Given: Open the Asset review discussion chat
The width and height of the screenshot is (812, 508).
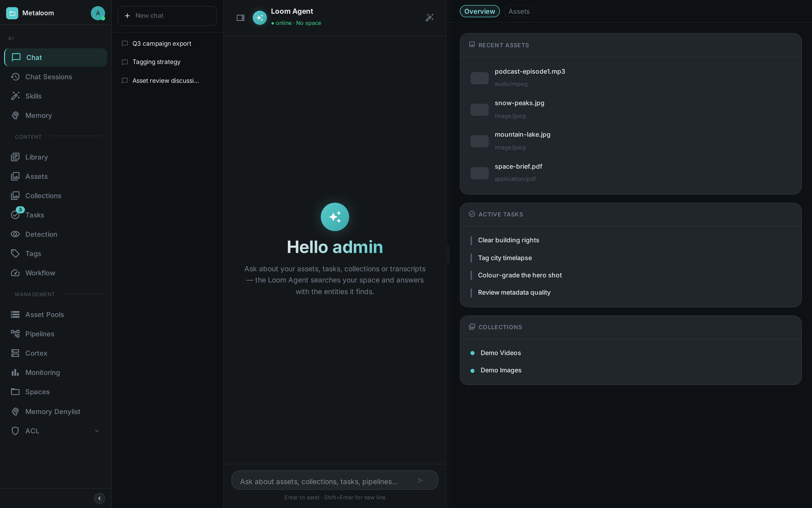Looking at the screenshot, I should point(167,81).
